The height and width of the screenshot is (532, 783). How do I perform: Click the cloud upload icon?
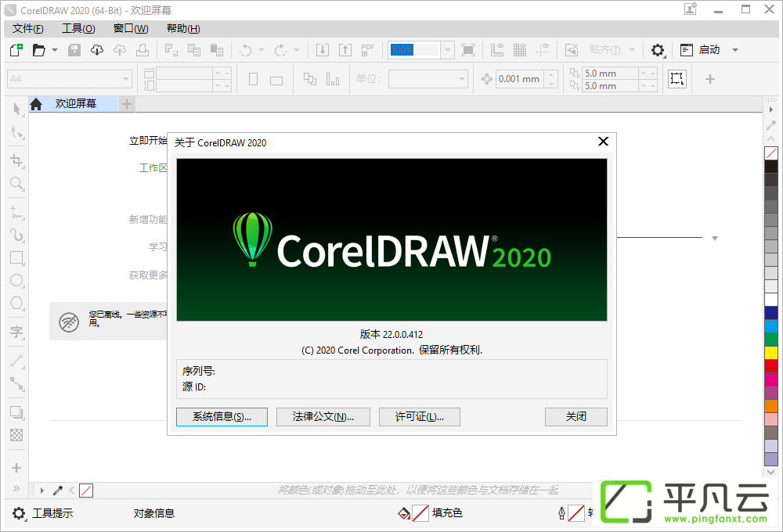click(x=120, y=50)
